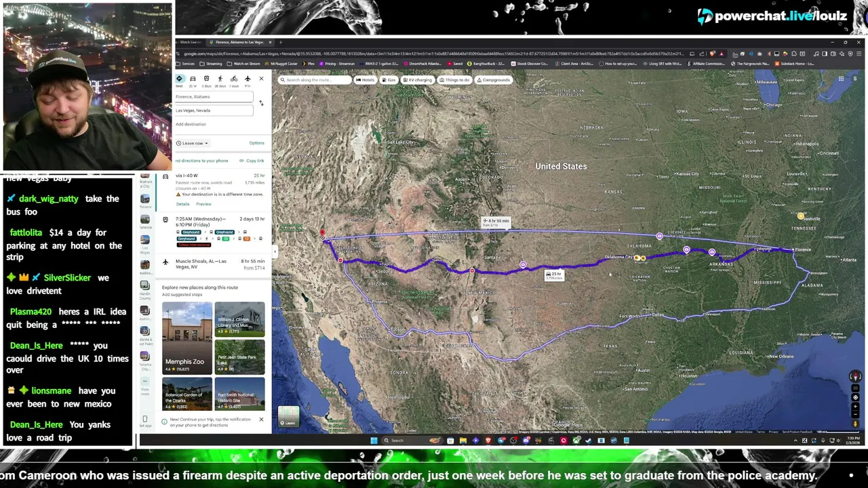
Task: Open the Google apps grid
Action: pos(841,79)
